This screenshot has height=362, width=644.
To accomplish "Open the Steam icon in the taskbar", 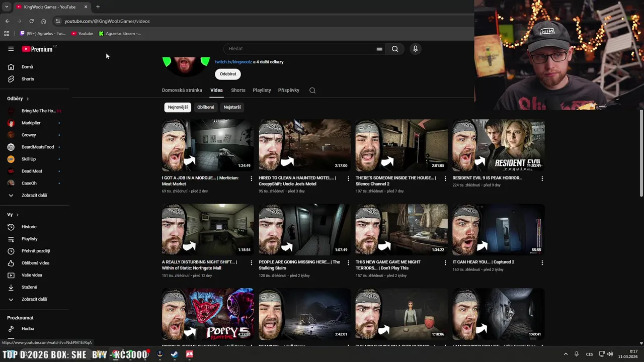I will (174, 354).
